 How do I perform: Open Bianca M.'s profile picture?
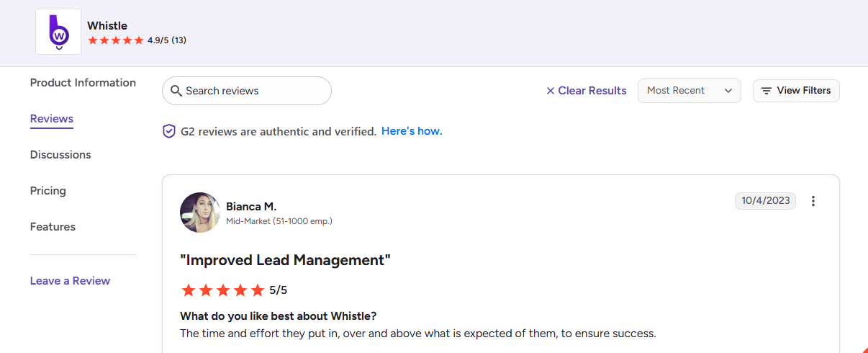click(200, 213)
